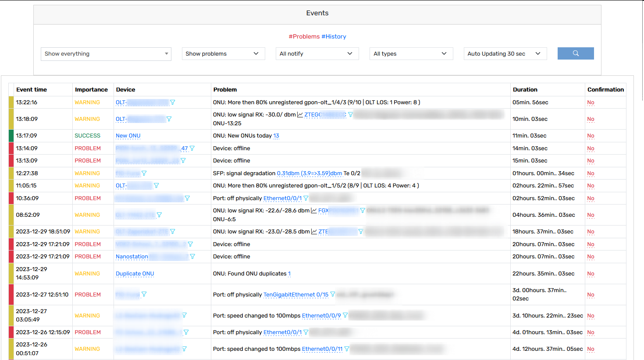Switch to the #History view
The height and width of the screenshot is (360, 644).
click(x=334, y=36)
